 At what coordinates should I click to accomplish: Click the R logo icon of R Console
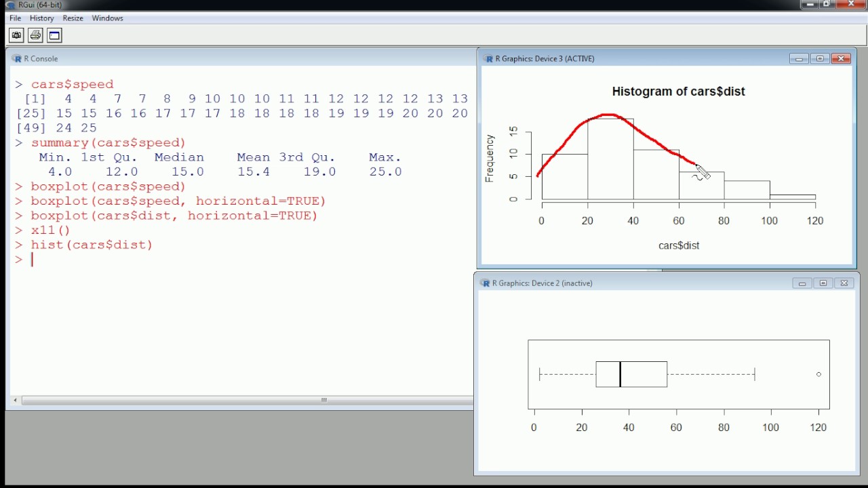pyautogui.click(x=17, y=59)
